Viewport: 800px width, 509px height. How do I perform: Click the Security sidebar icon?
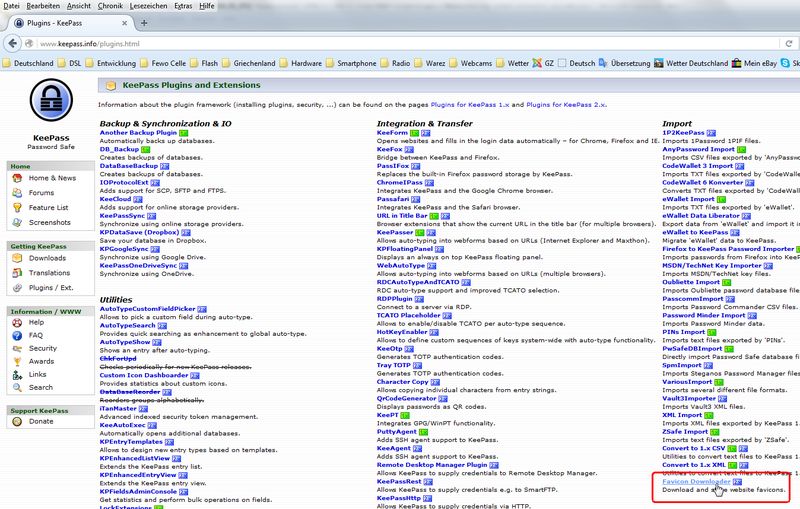click(x=17, y=348)
